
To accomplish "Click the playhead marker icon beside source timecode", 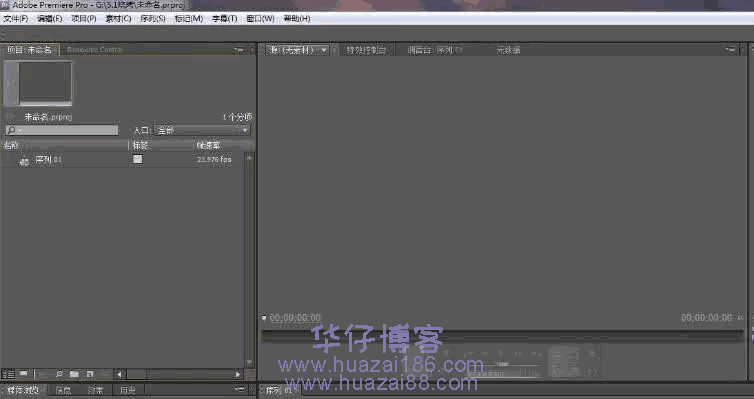I will (x=264, y=318).
